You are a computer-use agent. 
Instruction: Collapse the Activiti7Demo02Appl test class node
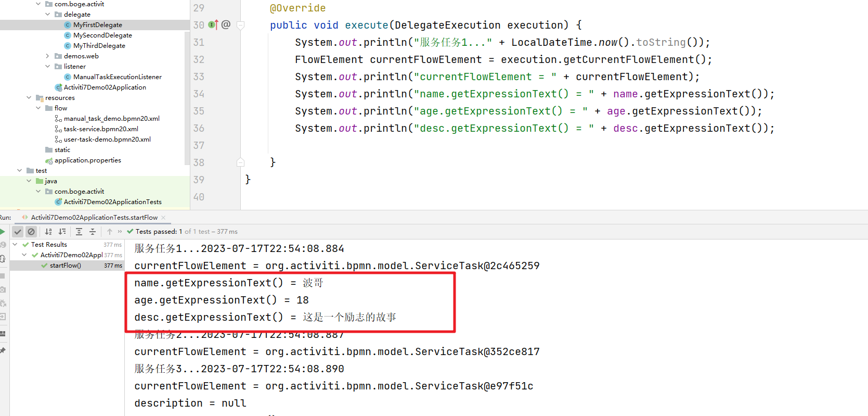click(x=24, y=255)
